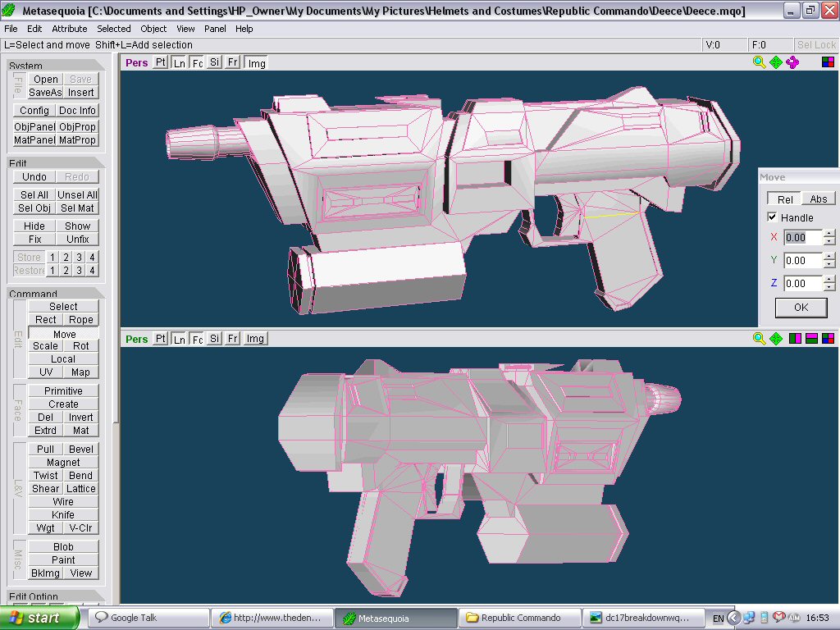Screen dimensions: 840x630
Task: Open dc17breakdownwq image from taskbar
Action: pyautogui.click(x=641, y=618)
